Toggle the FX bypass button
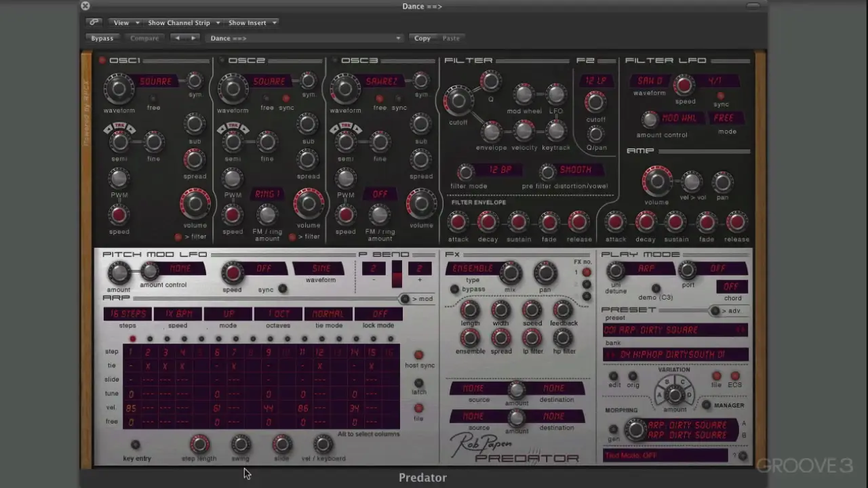868x488 pixels. point(455,289)
